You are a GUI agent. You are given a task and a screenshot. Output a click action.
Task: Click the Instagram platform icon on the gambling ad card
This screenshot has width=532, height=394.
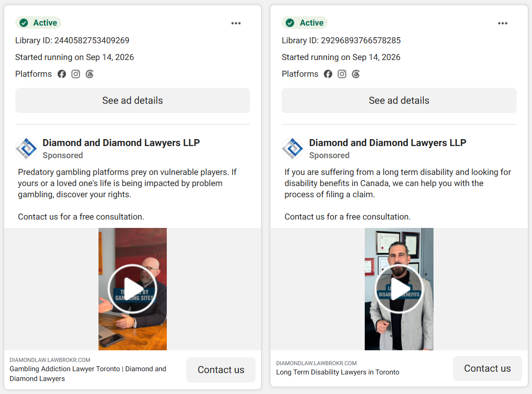pos(76,74)
